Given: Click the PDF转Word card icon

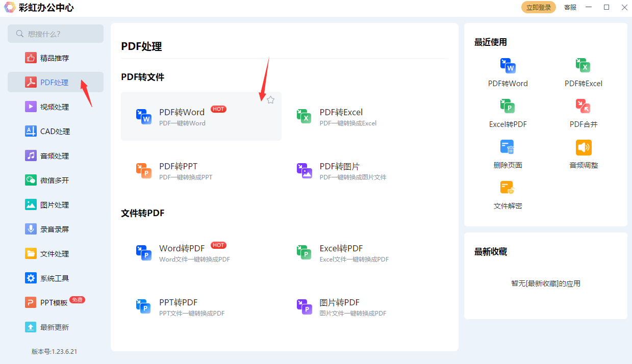Looking at the screenshot, I should click(144, 117).
